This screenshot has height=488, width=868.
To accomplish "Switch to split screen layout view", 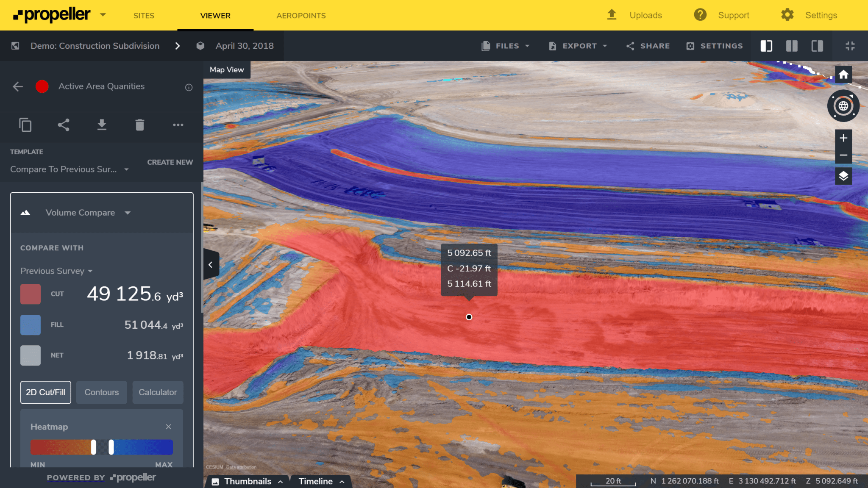I will tap(792, 46).
